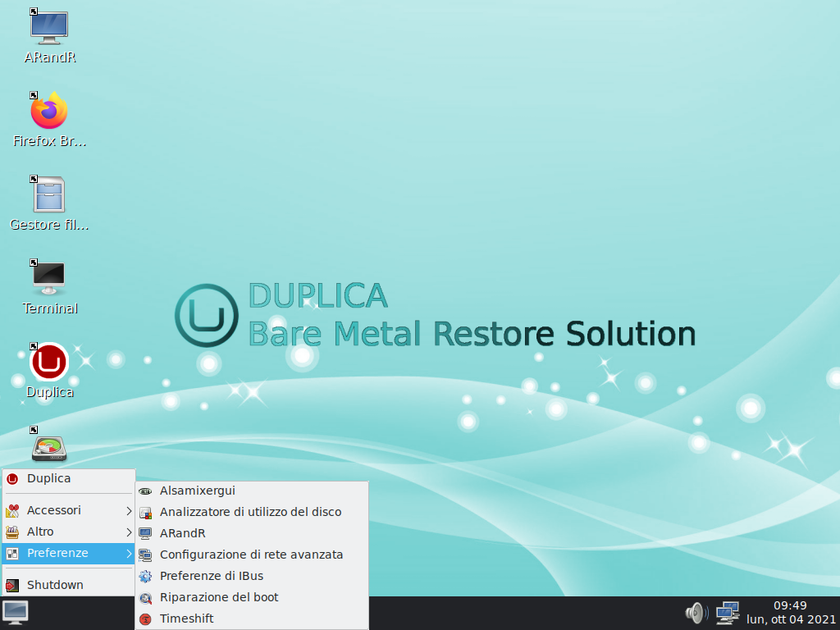Click the start menu button in taskbar
Viewport: 840px width, 630px height.
16,612
